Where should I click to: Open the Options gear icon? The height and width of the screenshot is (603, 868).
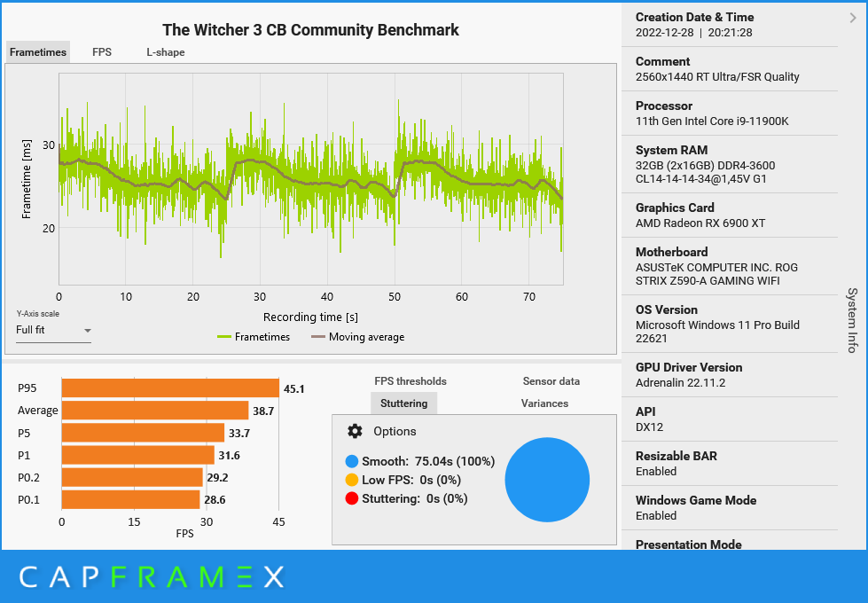click(x=355, y=431)
